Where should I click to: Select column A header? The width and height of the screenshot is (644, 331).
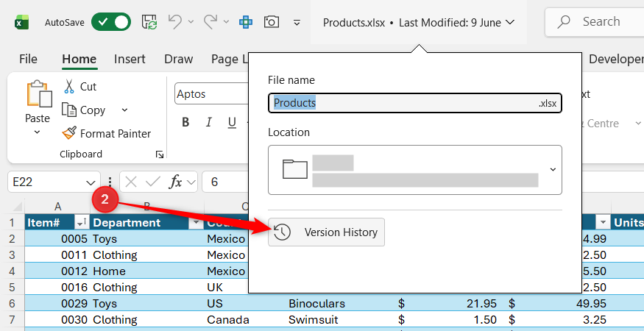[x=57, y=206]
